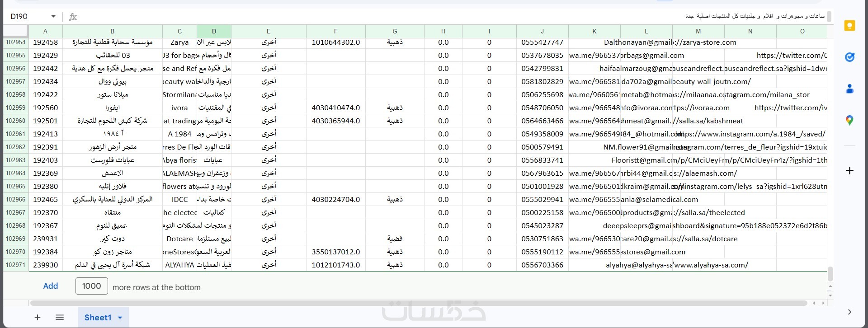Select column E header
The image size is (868, 328).
tap(269, 31)
